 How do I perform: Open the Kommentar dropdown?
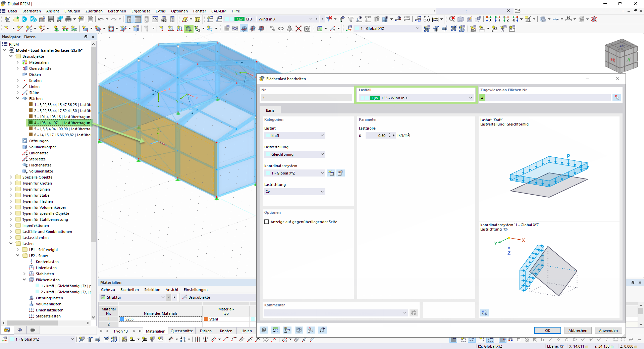point(405,313)
